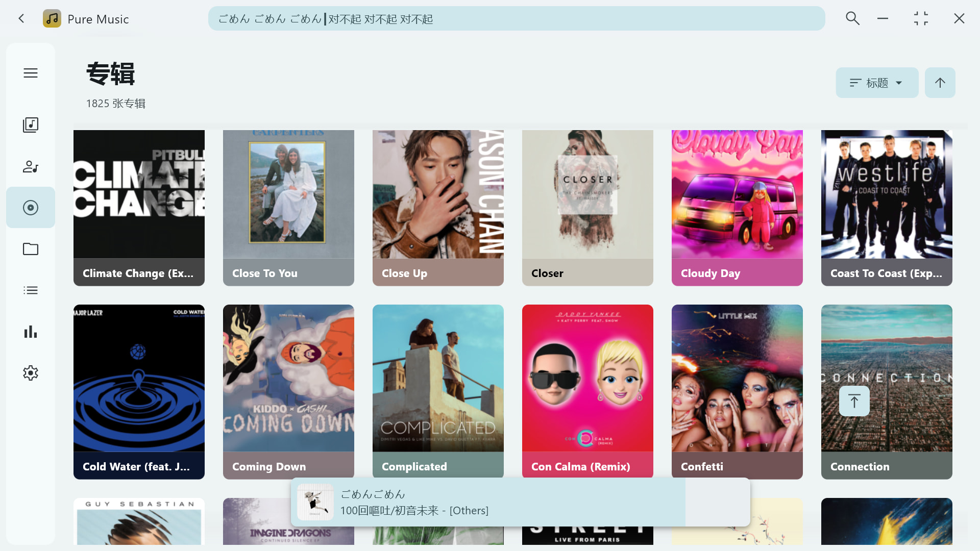Screen dimensions: 980x551
Task: Click the now playing album art thumbnail
Action: click(315, 502)
